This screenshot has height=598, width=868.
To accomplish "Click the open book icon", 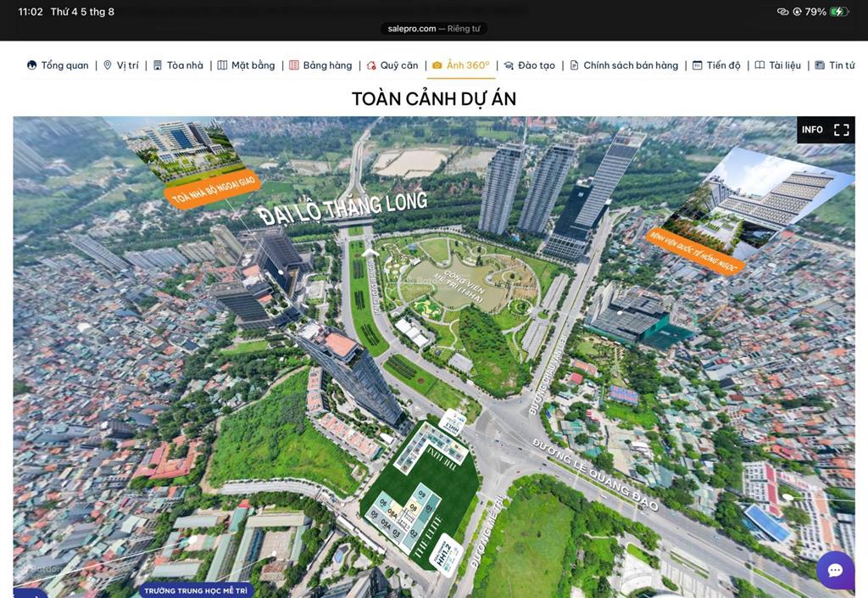I will coord(760,65).
